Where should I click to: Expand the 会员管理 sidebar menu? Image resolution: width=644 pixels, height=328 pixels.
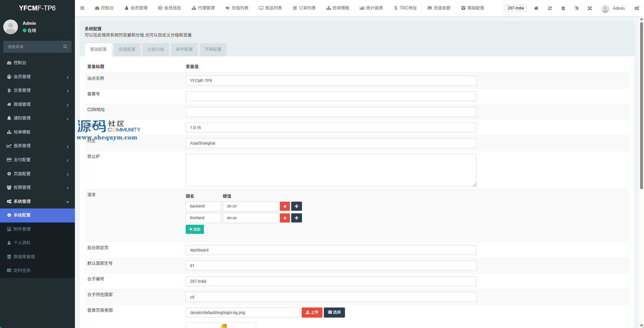37,77
